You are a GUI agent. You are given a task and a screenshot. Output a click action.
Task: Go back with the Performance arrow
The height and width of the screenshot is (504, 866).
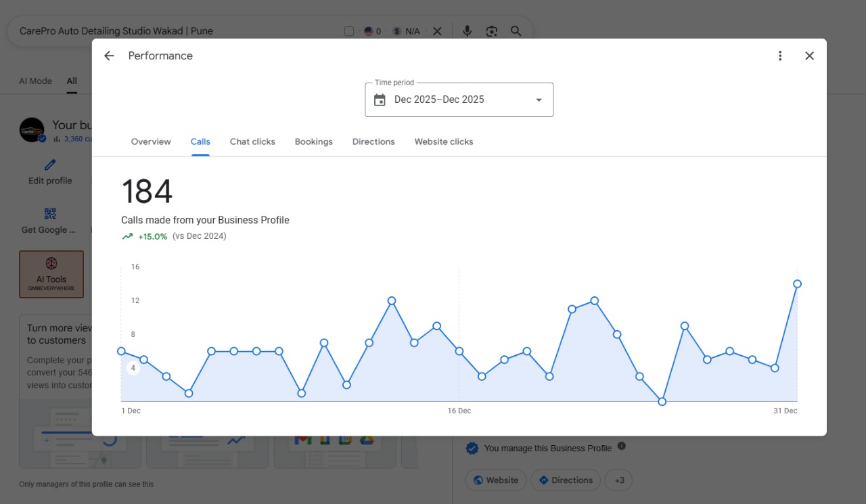tap(109, 56)
